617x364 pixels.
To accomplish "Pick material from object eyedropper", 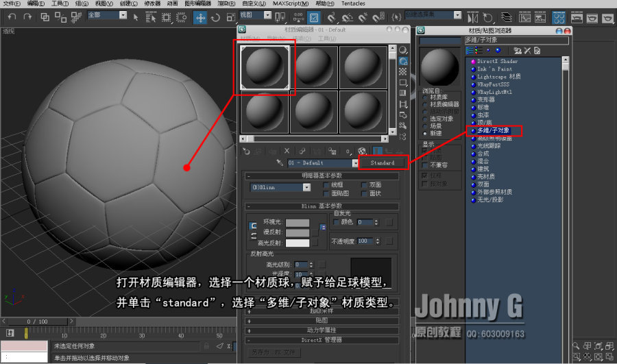I will click(x=280, y=162).
